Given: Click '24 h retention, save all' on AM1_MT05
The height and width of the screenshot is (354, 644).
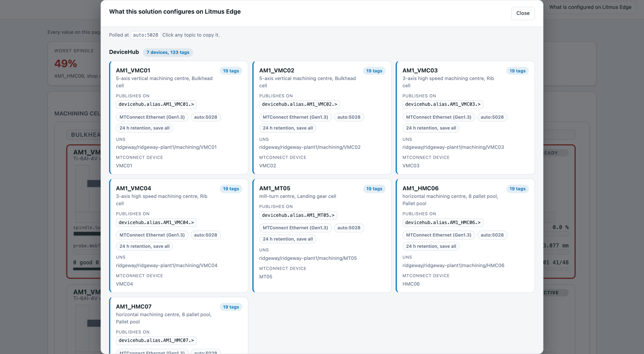Looking at the screenshot, I should pos(288,239).
